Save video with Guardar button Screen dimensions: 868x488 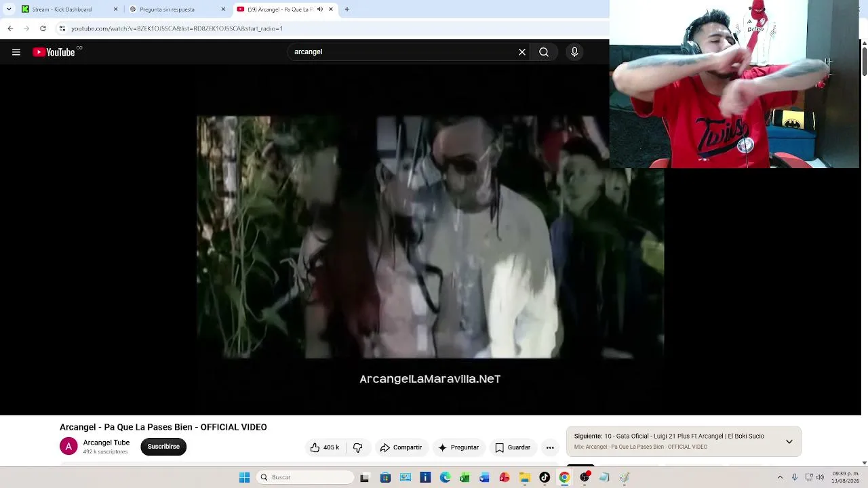click(513, 447)
